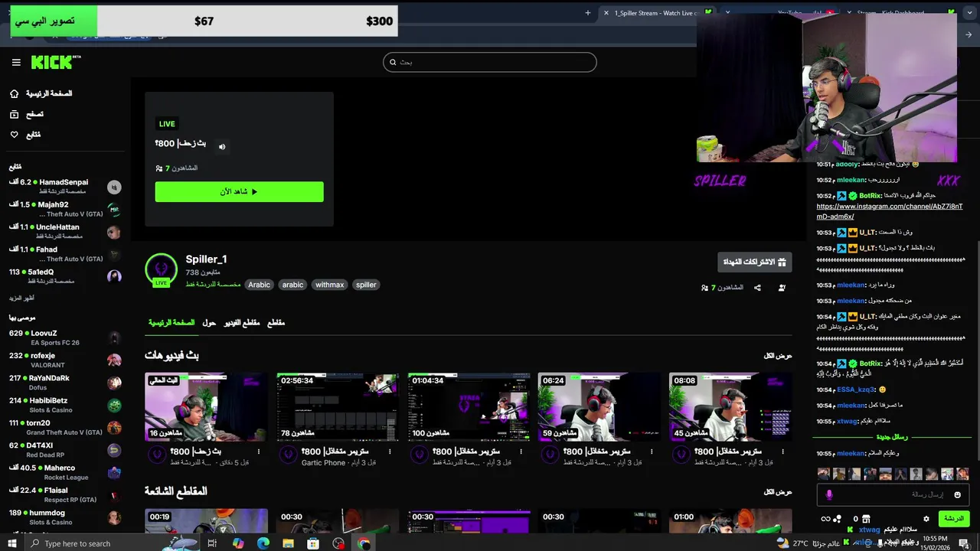Click the purple microphone icon in chat input
This screenshot has width=980, height=551.
coord(828,495)
